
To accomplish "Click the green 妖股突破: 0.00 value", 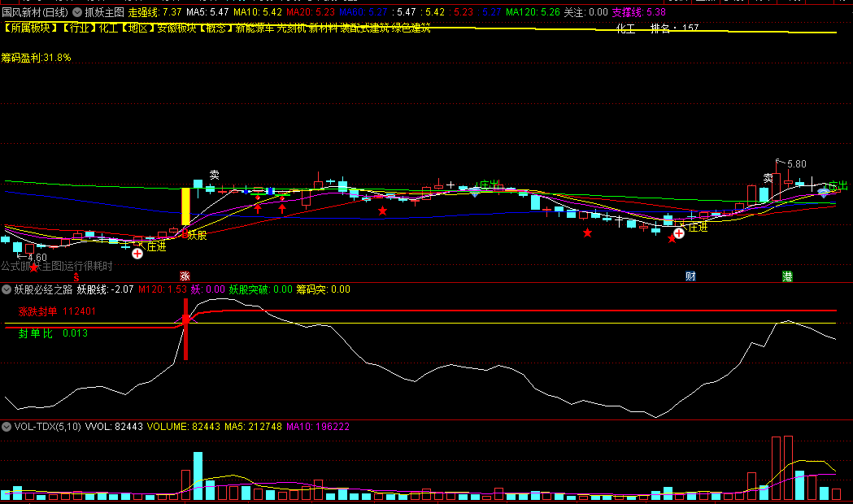I will point(260,289).
